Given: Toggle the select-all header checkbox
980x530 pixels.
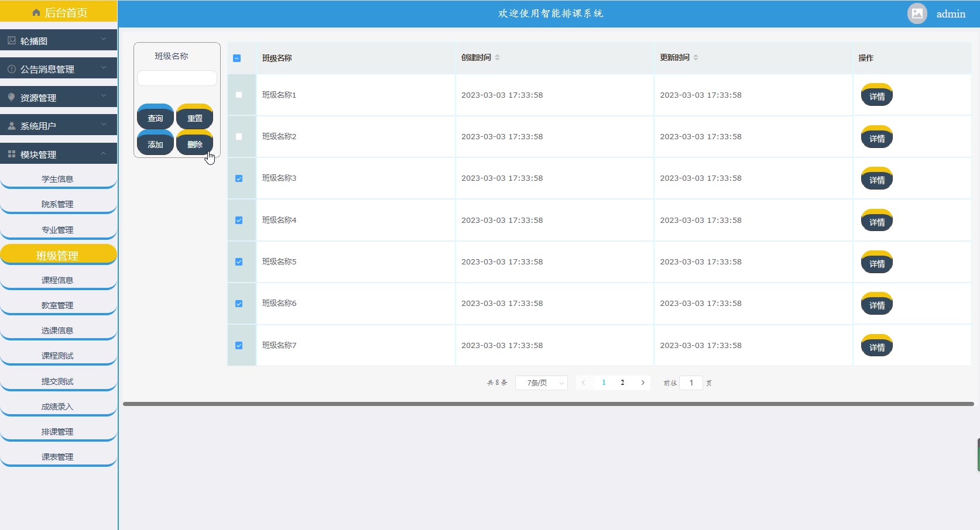Looking at the screenshot, I should point(237,58).
